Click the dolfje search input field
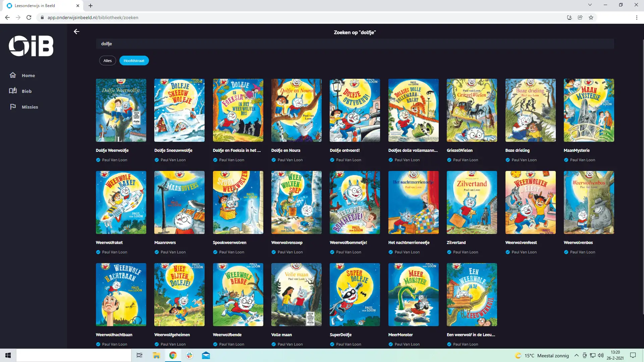This screenshot has width=644, height=362. coord(355,44)
